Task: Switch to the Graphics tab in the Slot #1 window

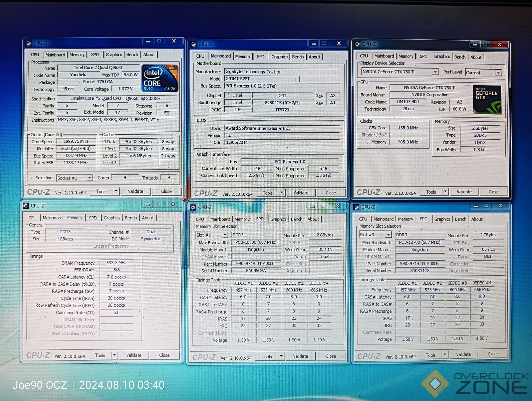Action: coord(278,219)
